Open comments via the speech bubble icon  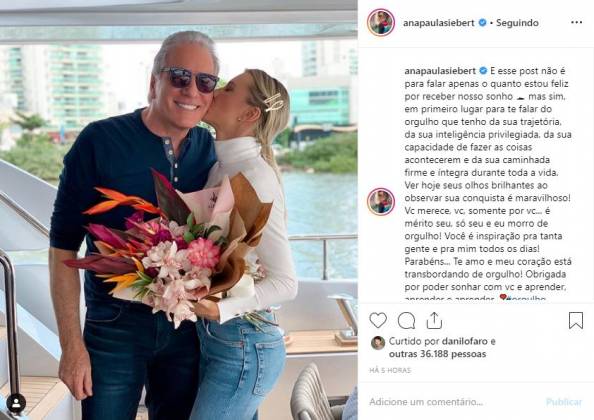(406, 321)
